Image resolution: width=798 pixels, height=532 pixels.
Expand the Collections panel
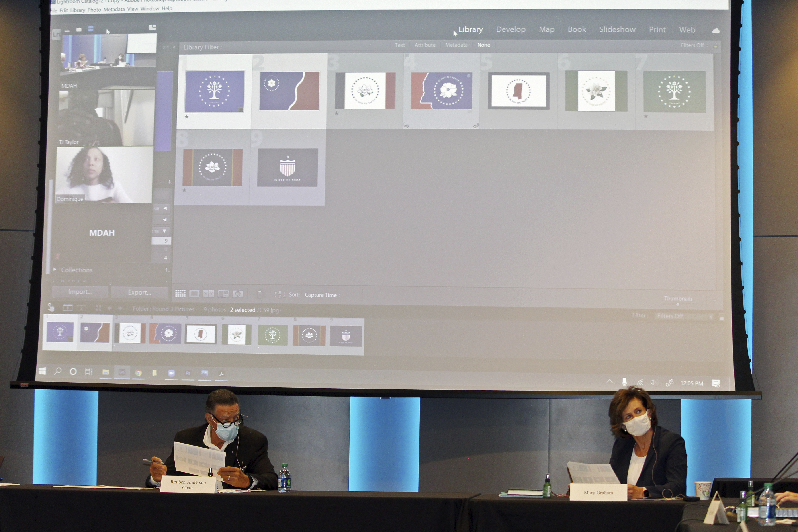tap(55, 270)
